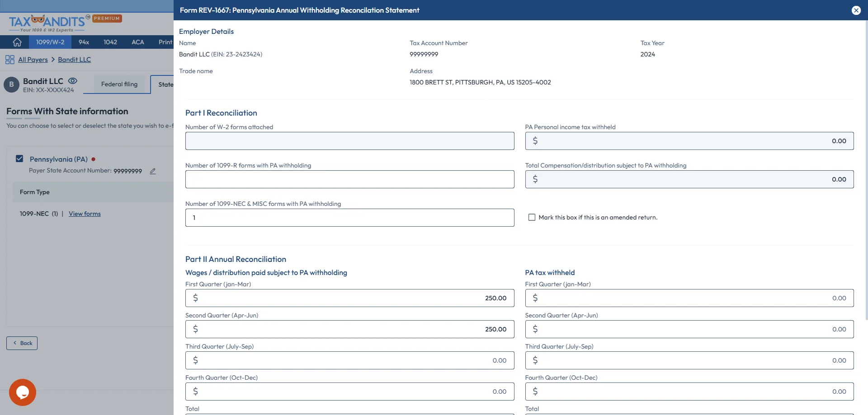868x415 pixels.
Task: Uncheck the Pennsylvania (PA) checkbox
Action: pos(19,159)
